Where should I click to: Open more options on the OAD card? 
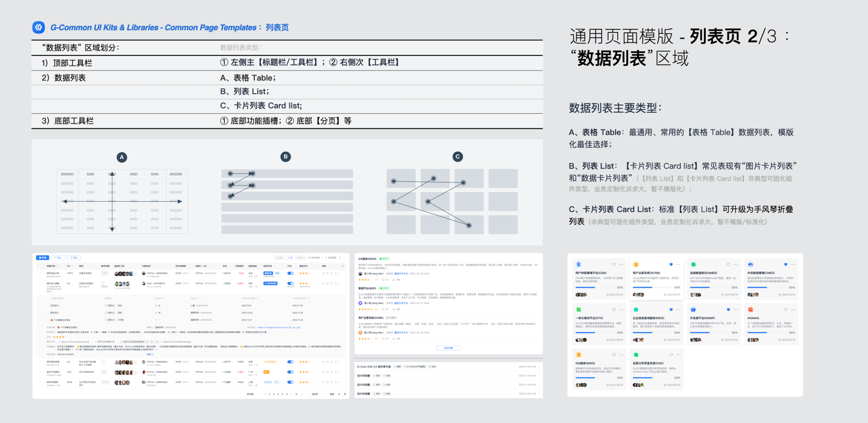click(x=678, y=355)
